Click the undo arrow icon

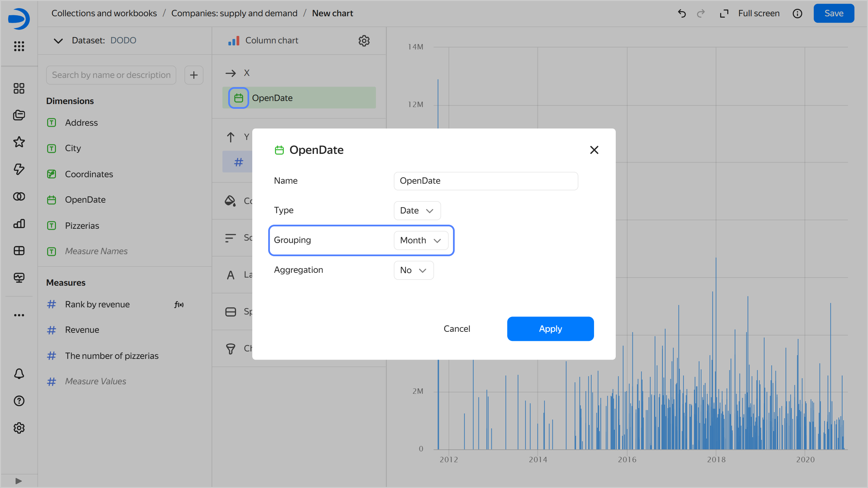(682, 14)
